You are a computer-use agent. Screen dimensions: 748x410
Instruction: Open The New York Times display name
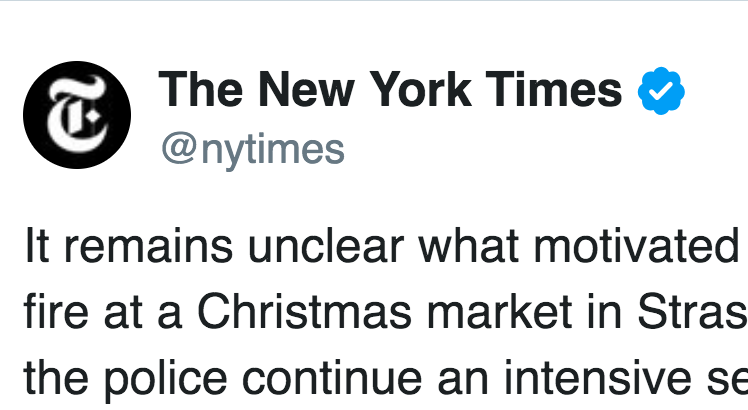pyautogui.click(x=390, y=89)
